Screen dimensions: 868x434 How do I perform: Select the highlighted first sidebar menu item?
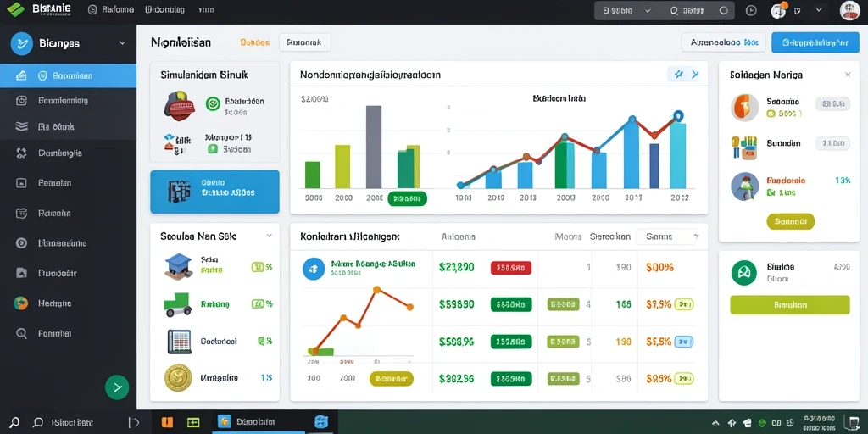coord(68,75)
